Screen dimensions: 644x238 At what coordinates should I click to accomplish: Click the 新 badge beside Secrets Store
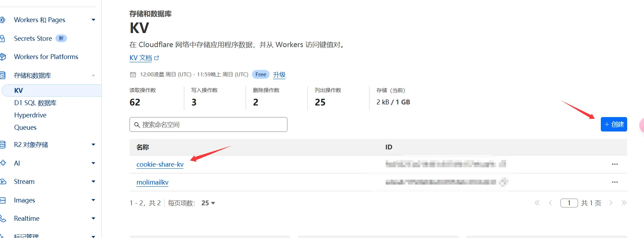click(61, 38)
